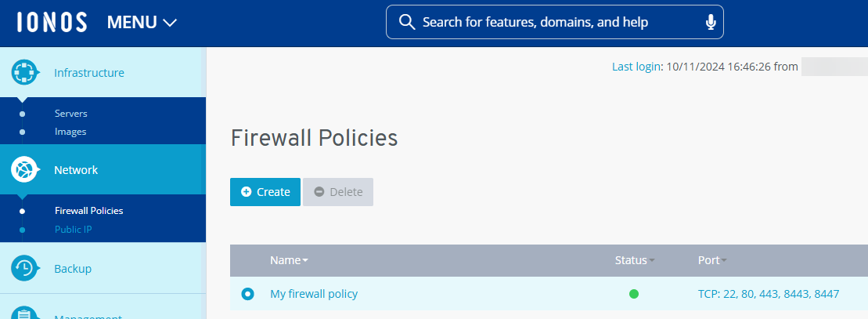868x319 pixels.
Task: Click the Create button
Action: pyautogui.click(x=265, y=192)
